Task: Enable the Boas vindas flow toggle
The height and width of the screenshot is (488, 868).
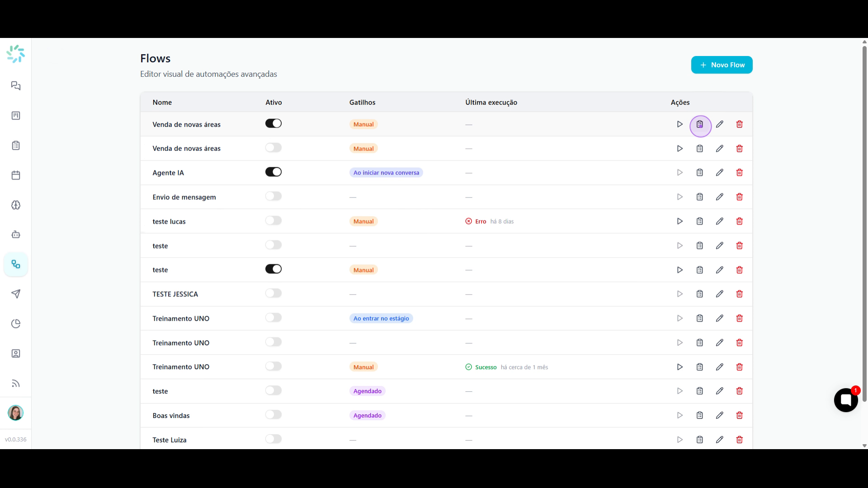Action: (x=273, y=414)
